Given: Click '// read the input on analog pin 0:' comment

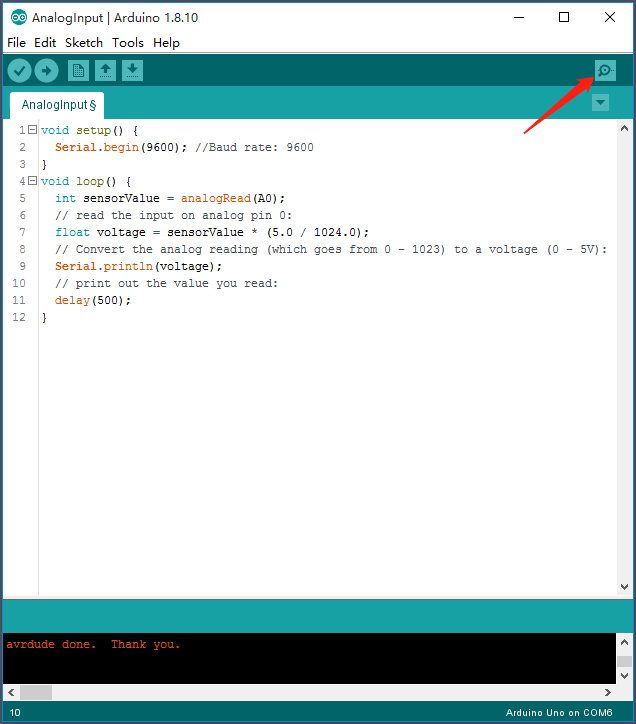Looking at the screenshot, I should click(174, 216).
